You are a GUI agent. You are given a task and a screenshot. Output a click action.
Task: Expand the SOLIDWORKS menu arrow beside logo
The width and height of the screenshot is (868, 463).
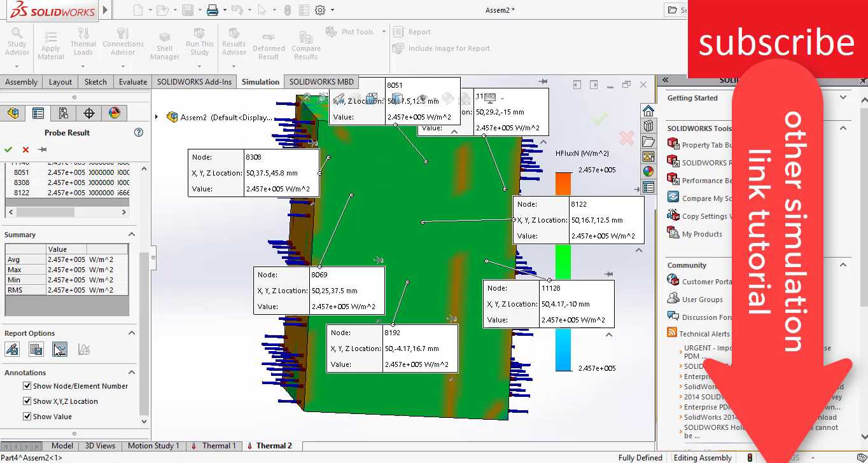coord(106,11)
